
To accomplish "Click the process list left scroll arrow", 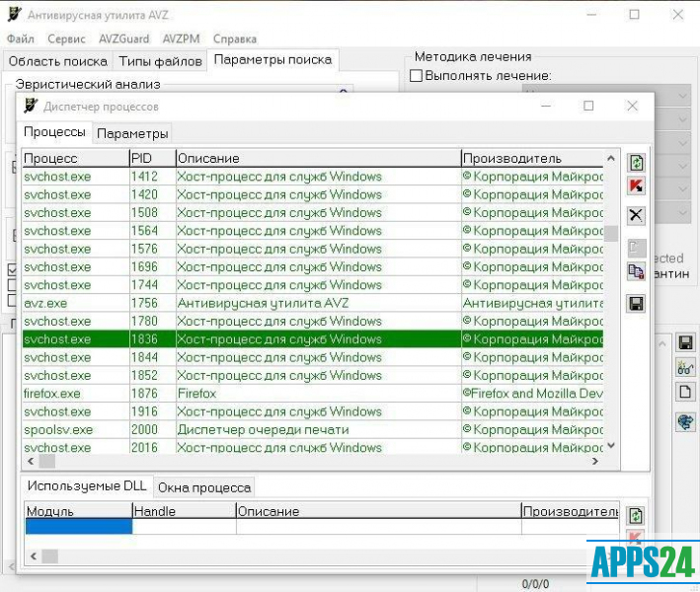I will click(x=31, y=462).
